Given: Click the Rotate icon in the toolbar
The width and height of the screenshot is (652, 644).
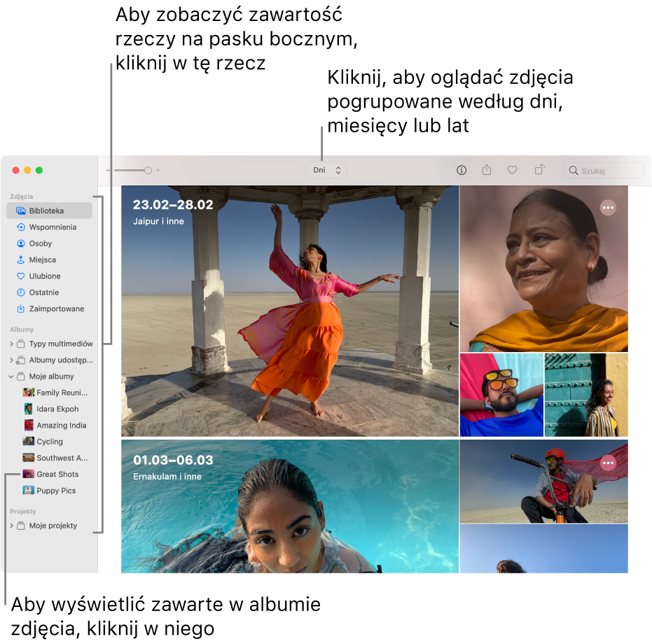Looking at the screenshot, I should (539, 170).
